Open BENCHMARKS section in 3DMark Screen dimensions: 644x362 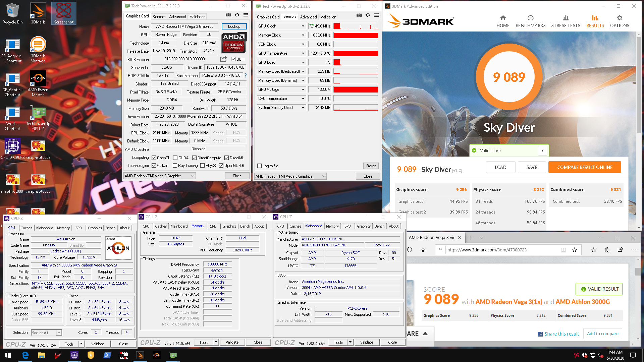pyautogui.click(x=530, y=21)
